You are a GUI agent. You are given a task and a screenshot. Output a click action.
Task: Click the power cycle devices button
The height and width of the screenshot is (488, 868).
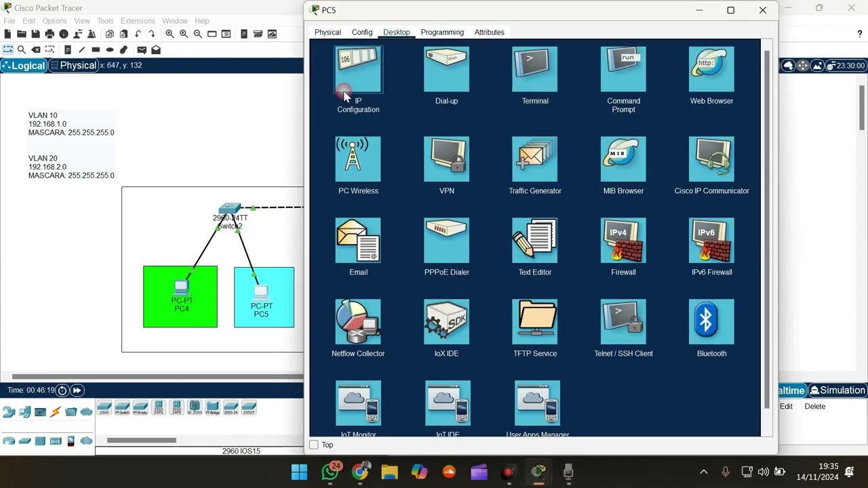(x=62, y=390)
